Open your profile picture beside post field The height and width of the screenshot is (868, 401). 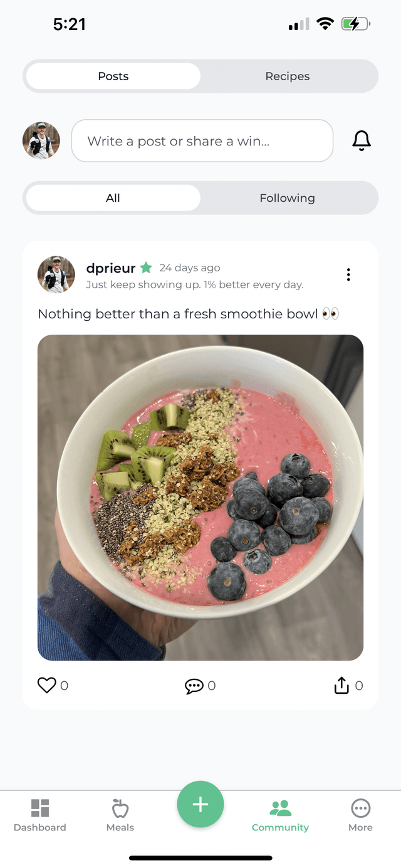point(41,140)
